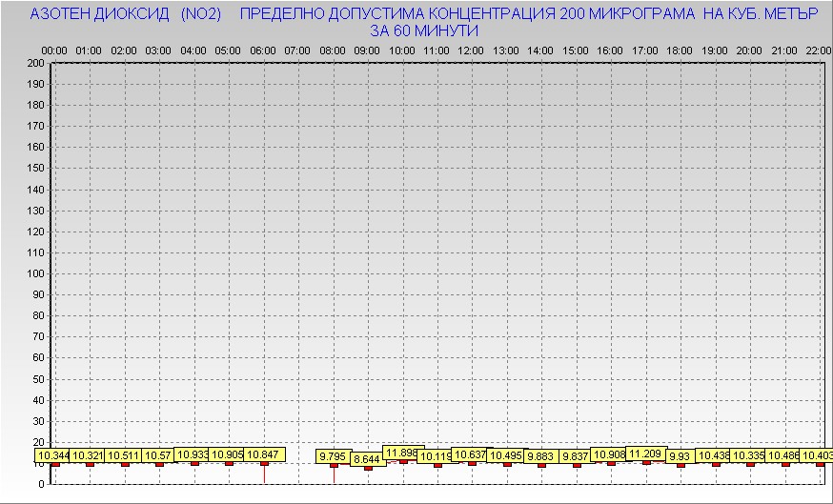The width and height of the screenshot is (833, 504).
Task: Click the 10.511 data label
Action: pos(125,455)
